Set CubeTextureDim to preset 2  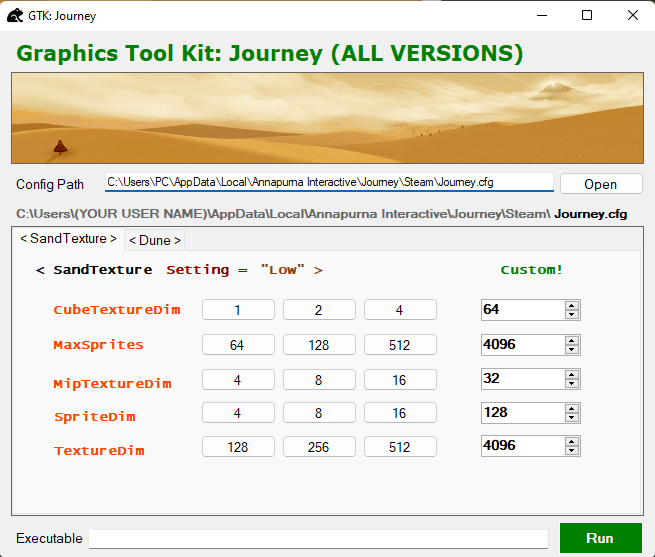pyautogui.click(x=319, y=310)
